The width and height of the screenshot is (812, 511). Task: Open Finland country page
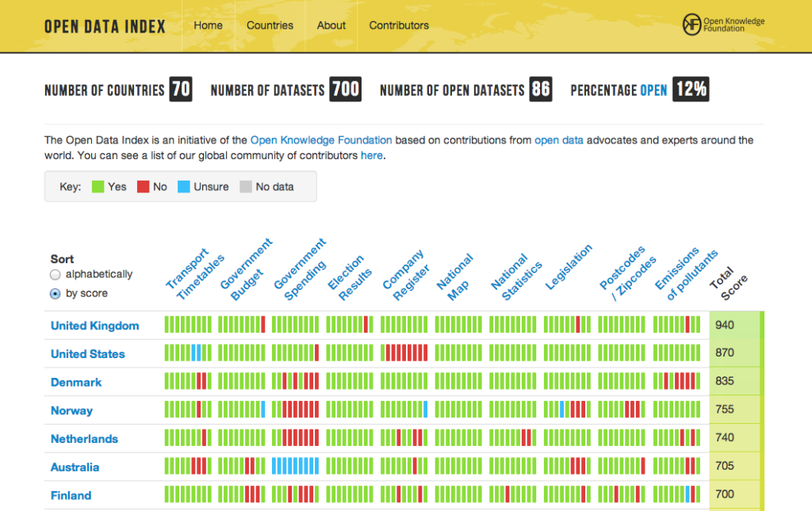[x=71, y=496]
